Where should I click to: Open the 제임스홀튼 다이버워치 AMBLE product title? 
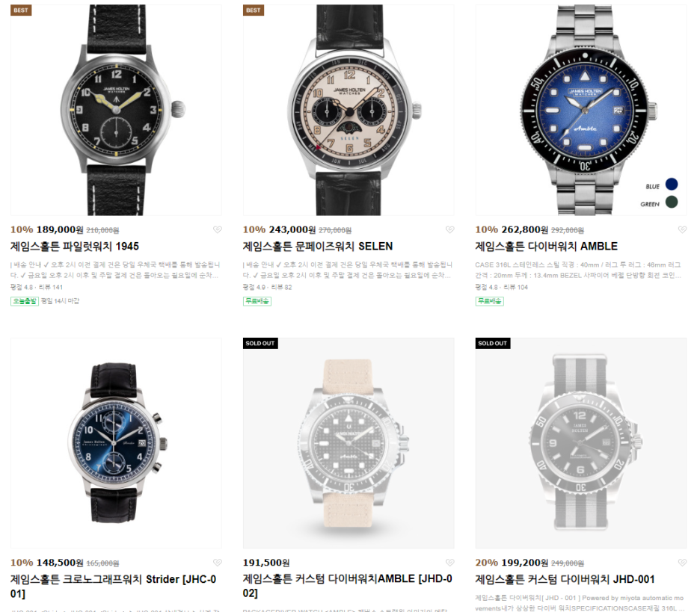click(547, 247)
